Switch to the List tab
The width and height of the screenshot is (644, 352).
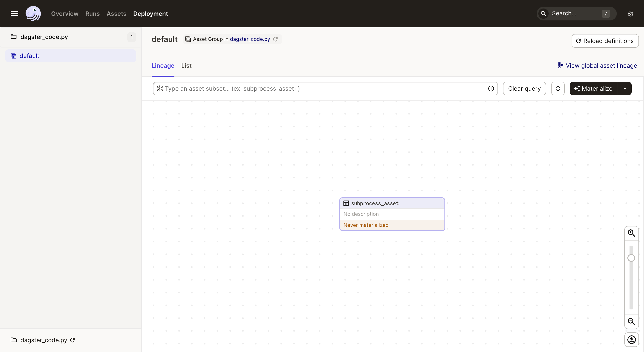[x=186, y=66]
